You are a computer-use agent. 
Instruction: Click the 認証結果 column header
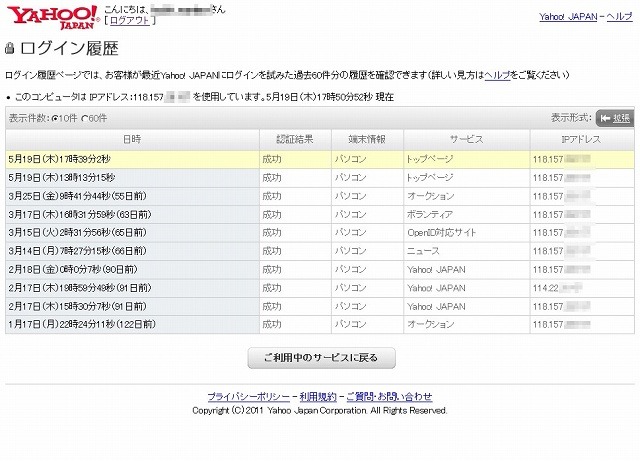coord(295,140)
